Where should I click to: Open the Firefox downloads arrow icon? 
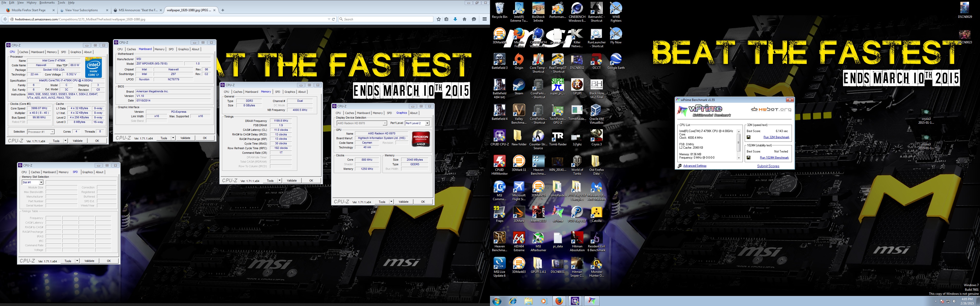click(455, 19)
